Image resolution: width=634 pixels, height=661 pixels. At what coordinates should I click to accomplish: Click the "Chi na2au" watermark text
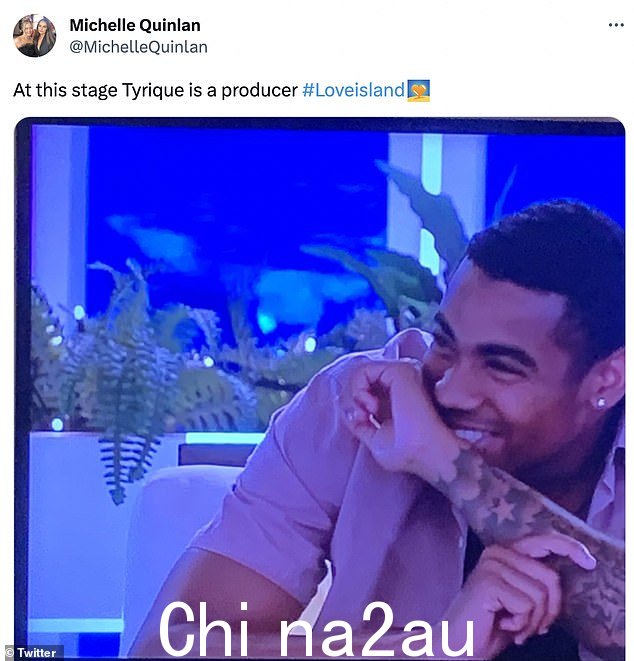click(x=317, y=629)
